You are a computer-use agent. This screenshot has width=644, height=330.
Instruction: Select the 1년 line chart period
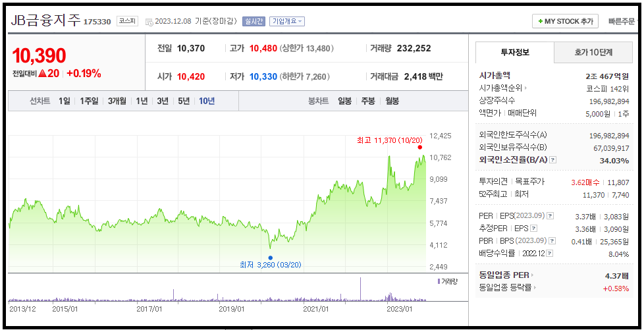click(x=142, y=101)
